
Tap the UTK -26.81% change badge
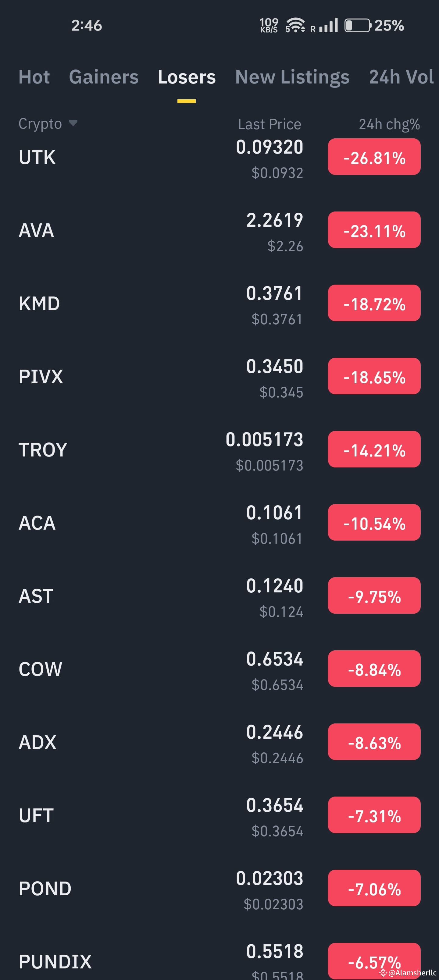tap(374, 157)
